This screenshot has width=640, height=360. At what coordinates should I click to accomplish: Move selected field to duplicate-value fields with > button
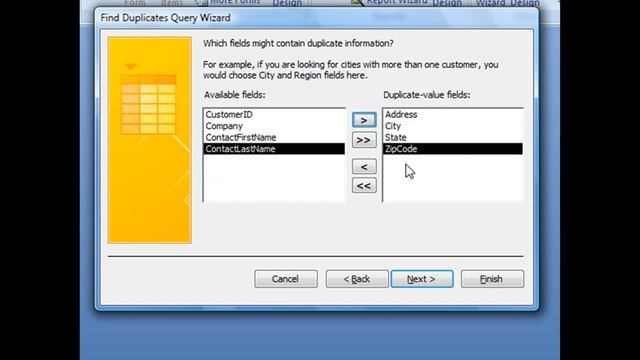[364, 120]
